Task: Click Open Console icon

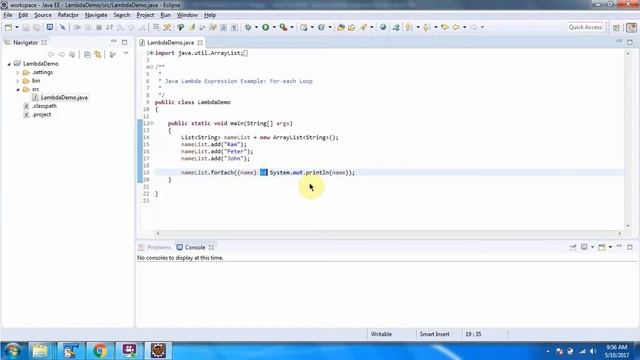Action: (x=602, y=247)
